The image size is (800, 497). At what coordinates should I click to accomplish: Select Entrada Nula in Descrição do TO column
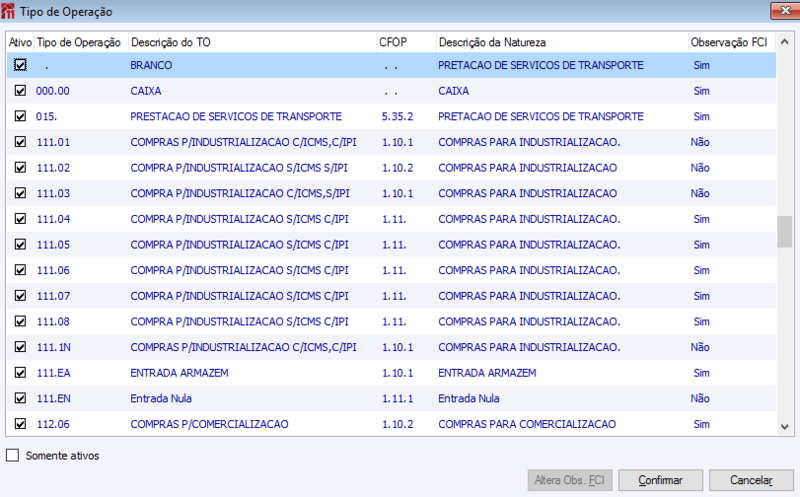pyautogui.click(x=161, y=398)
